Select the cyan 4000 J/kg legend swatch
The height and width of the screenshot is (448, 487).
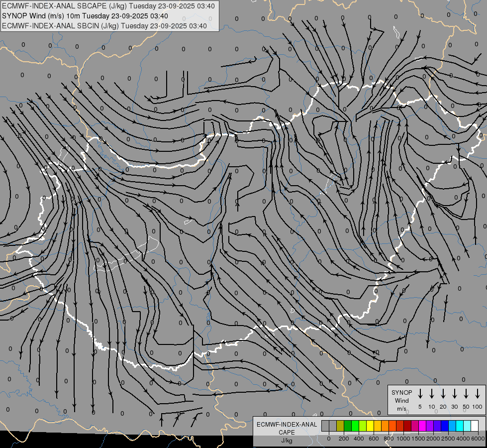pos(460,426)
